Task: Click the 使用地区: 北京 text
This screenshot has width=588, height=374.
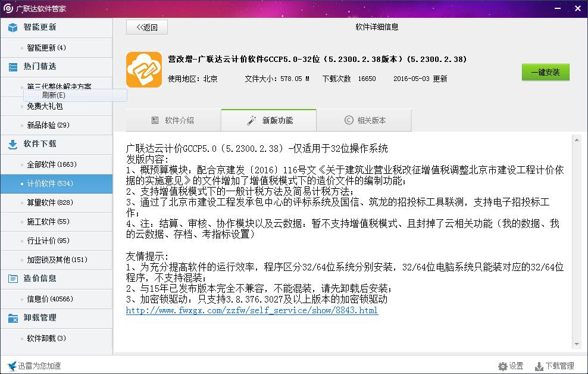Action: [x=193, y=79]
